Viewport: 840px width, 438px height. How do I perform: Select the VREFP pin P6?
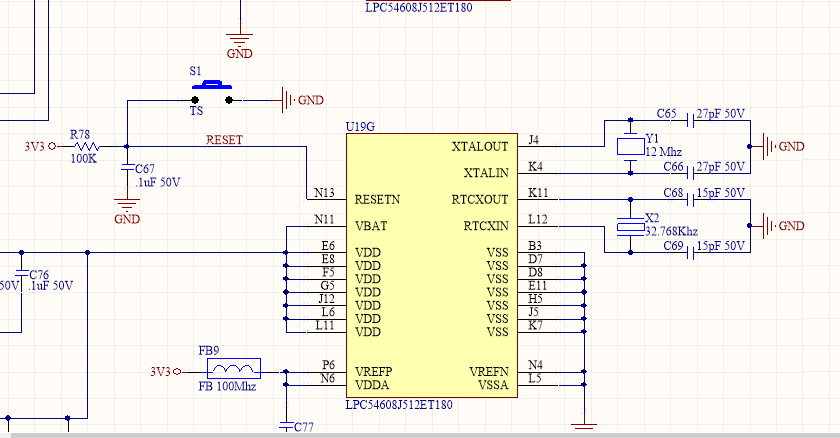(x=327, y=371)
